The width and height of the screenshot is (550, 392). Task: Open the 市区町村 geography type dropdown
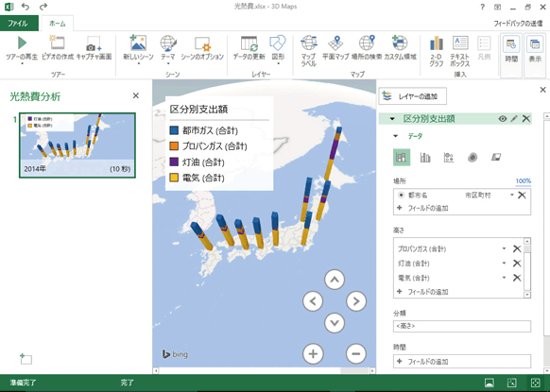coord(512,195)
